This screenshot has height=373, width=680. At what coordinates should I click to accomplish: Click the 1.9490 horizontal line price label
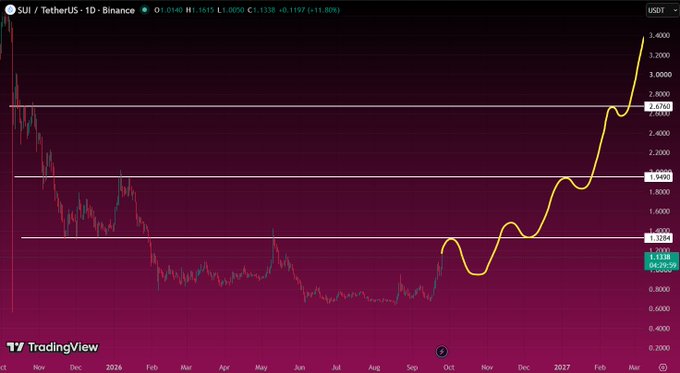pos(658,177)
